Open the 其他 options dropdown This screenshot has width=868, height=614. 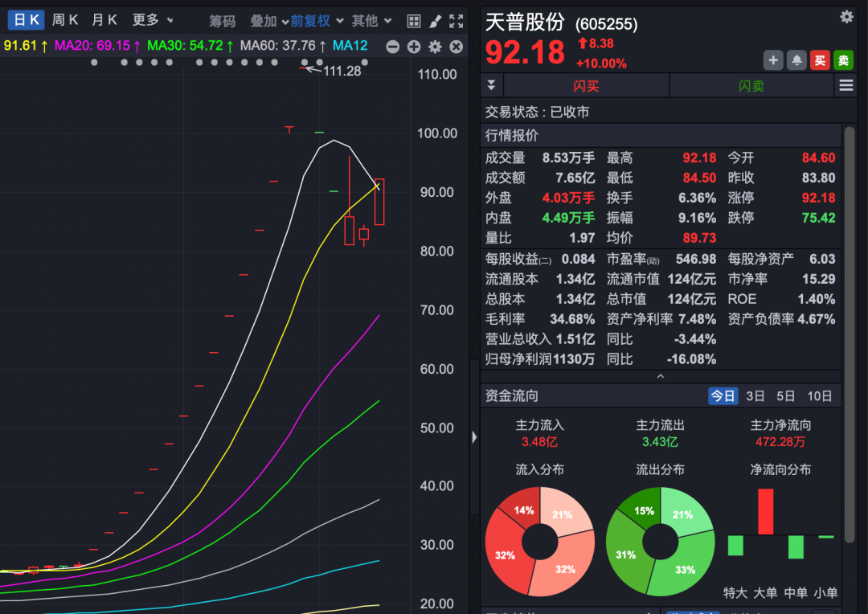point(371,21)
